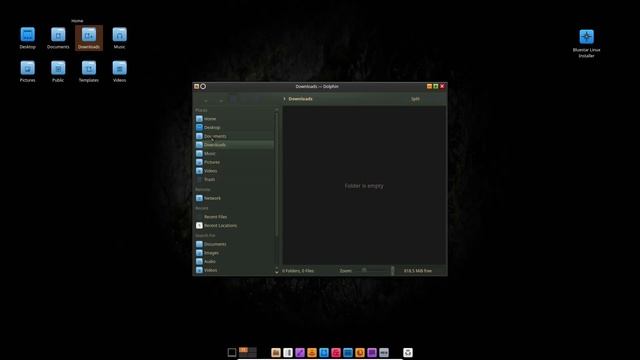
Task: Minimize the Dolphin window
Action: (x=429, y=87)
